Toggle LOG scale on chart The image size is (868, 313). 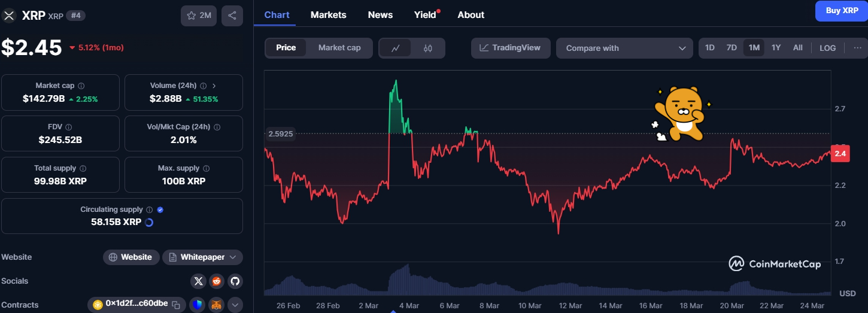coord(827,48)
